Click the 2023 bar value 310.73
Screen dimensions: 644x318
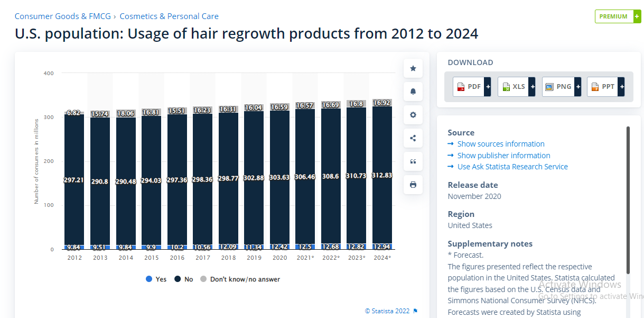click(357, 176)
